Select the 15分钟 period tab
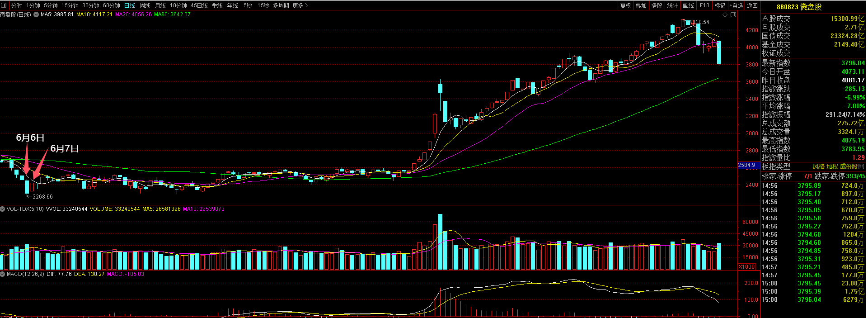The height and width of the screenshot is (318, 868). coord(70,5)
